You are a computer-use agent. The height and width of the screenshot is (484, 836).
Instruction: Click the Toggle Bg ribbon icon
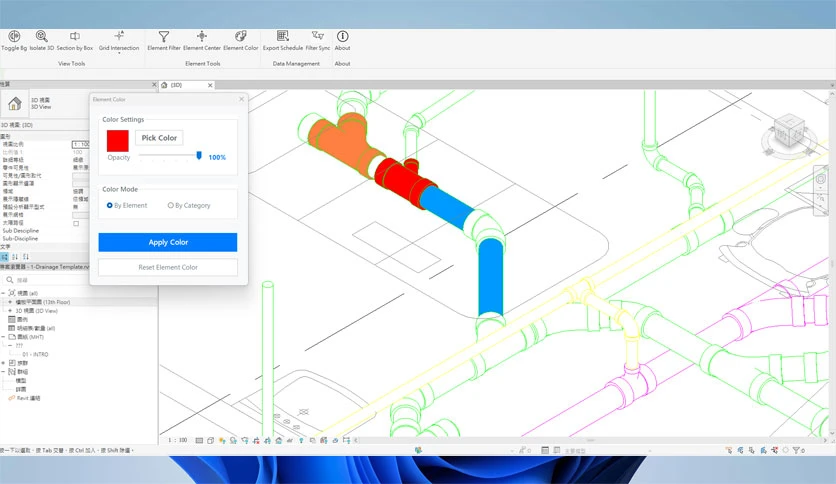click(x=14, y=36)
